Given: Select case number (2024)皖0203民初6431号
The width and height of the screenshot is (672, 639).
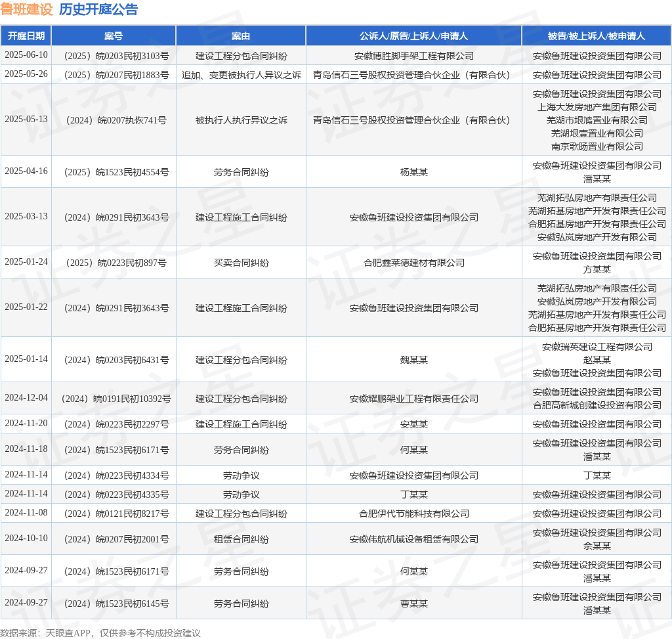Looking at the screenshot, I should (116, 360).
